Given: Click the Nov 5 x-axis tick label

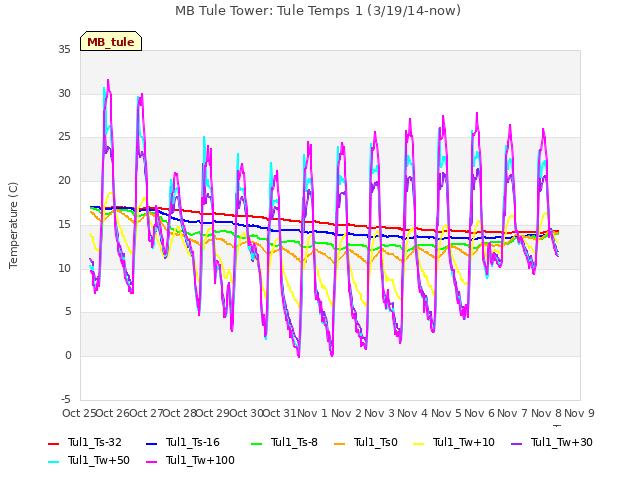Looking at the screenshot, I should pos(446,413).
